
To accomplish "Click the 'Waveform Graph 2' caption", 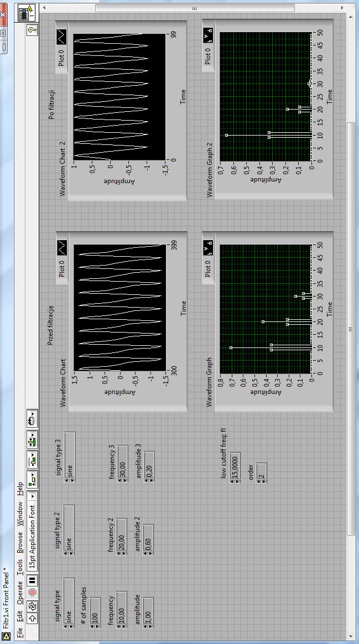I will coord(209,170).
